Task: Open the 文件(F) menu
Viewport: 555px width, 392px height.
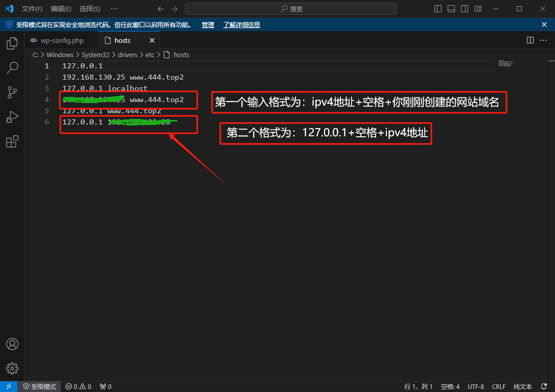Action: pyautogui.click(x=32, y=9)
